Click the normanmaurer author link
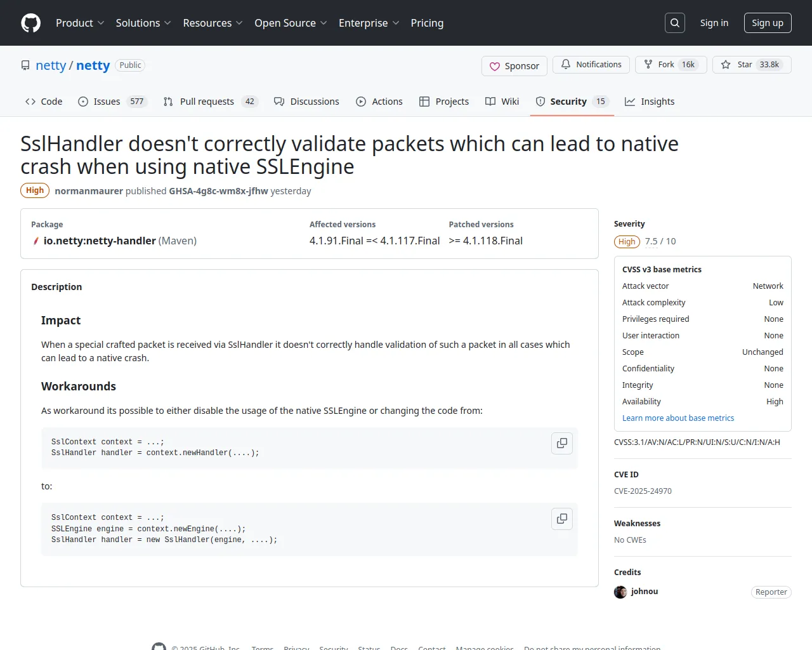The width and height of the screenshot is (812, 650). coord(89,191)
